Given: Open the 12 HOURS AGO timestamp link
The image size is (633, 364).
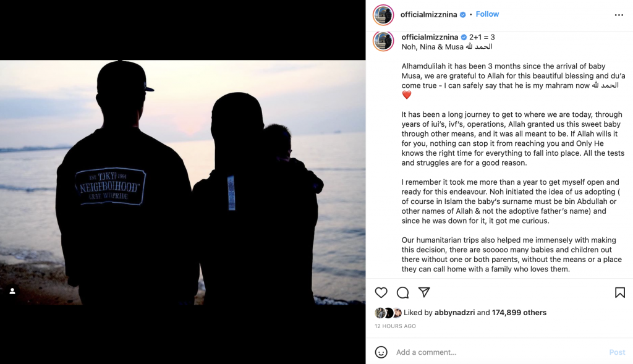Looking at the screenshot, I should [x=395, y=326].
